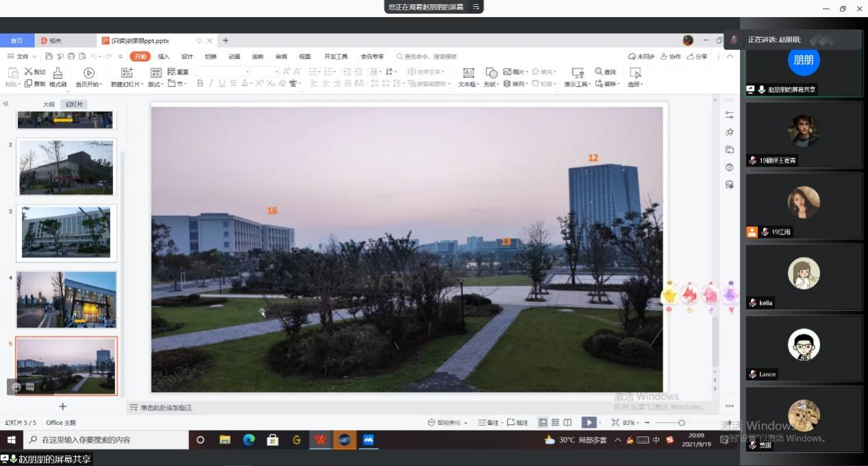This screenshot has height=466, width=868.
Task: Click the New Slide (新建幻灯片) icon
Action: [127, 73]
